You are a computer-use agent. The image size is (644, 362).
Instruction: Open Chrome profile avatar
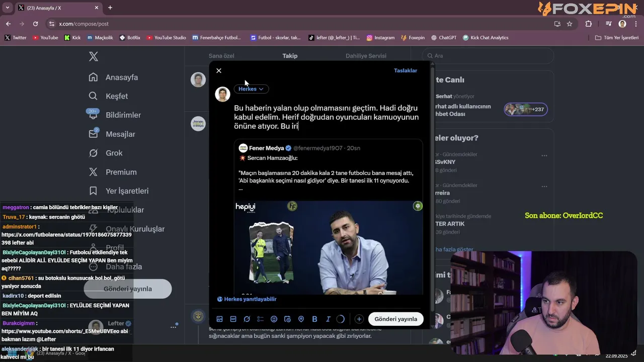622,24
